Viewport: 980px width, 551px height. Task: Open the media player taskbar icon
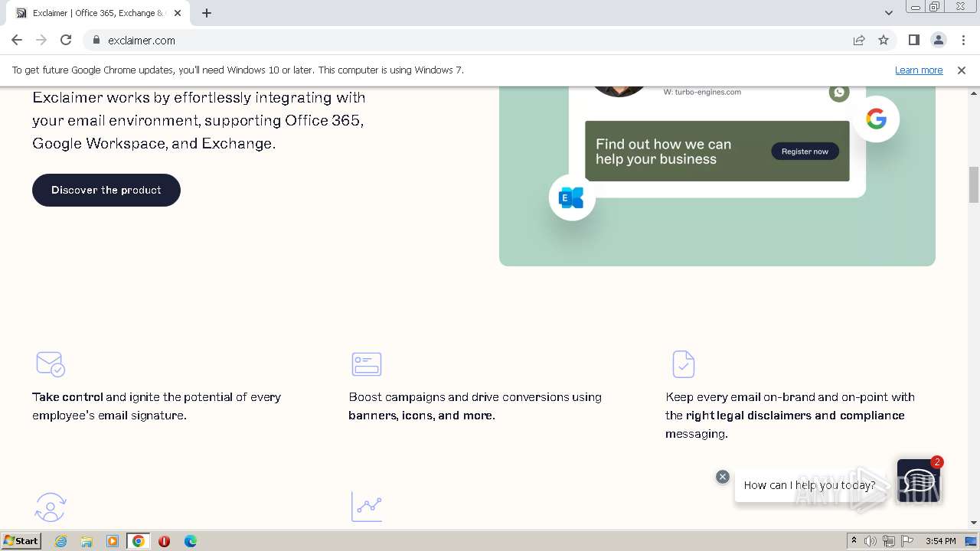pyautogui.click(x=113, y=541)
